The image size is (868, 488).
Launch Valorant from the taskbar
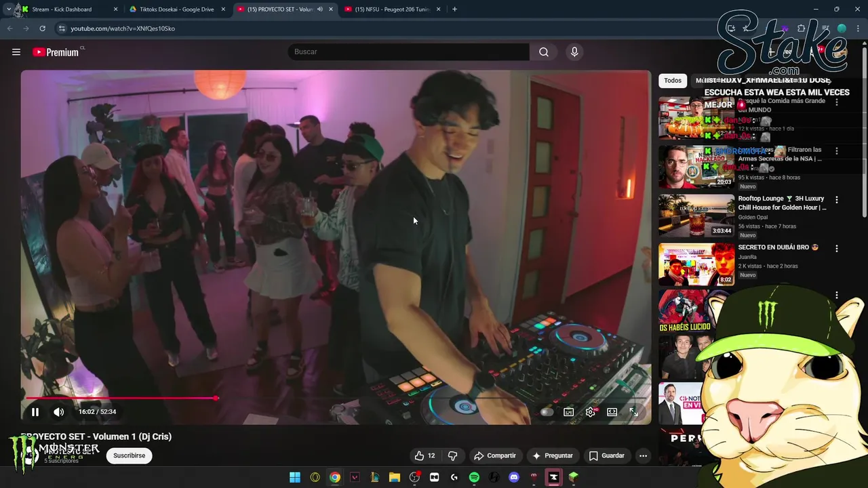click(x=355, y=477)
